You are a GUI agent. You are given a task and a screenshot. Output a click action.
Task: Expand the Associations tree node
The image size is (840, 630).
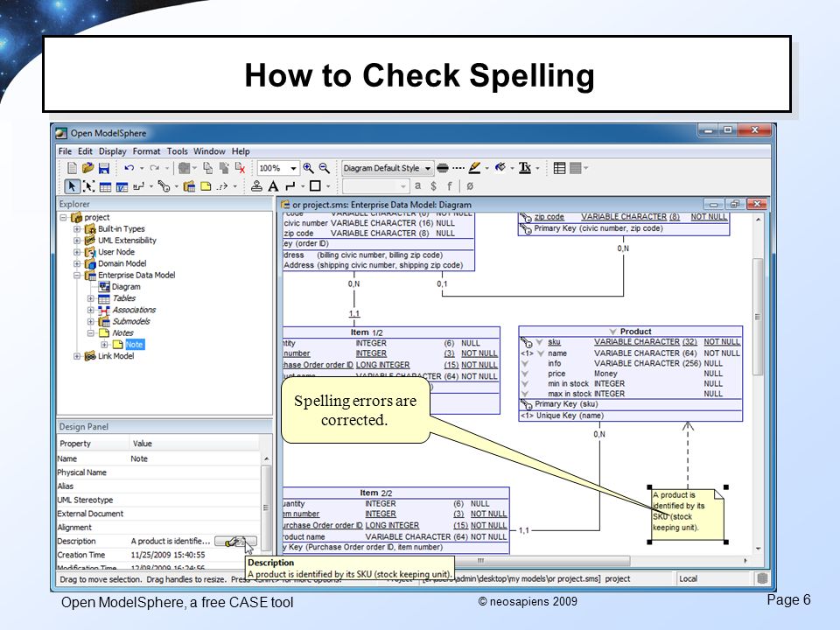[90, 310]
